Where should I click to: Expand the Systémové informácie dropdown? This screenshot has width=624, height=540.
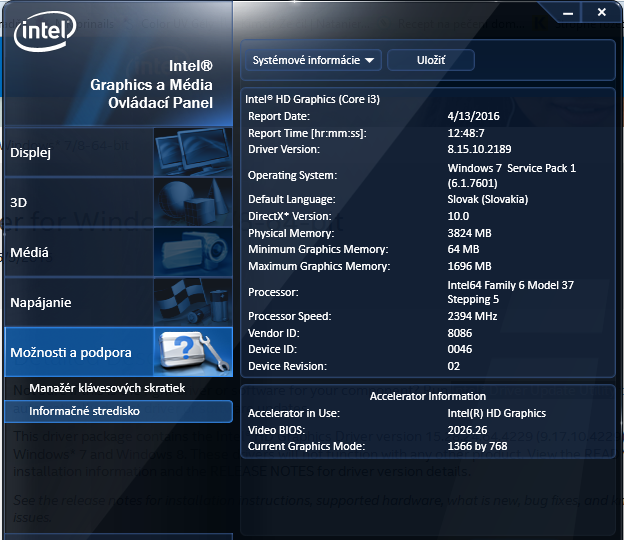coord(313,60)
